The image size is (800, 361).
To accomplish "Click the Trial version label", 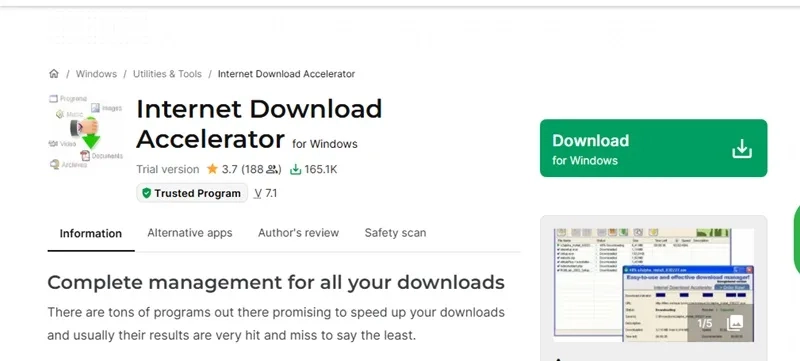I will pyautogui.click(x=167, y=169).
